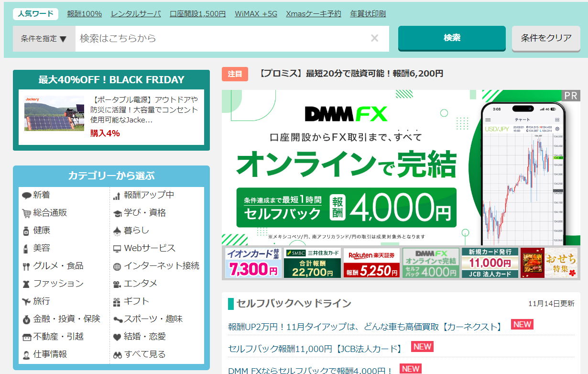Click the shopping cart icon for 総合通販
This screenshot has width=588, height=374.
[x=26, y=213]
